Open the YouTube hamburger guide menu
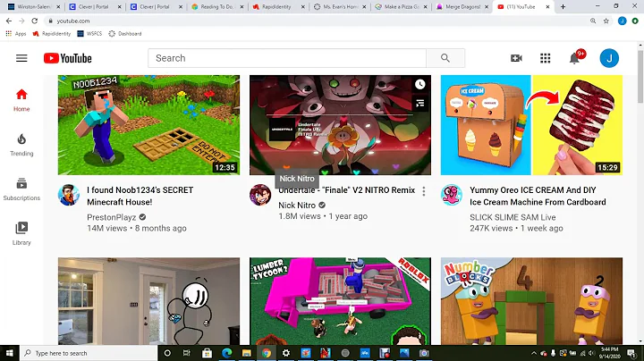The width and height of the screenshot is (644, 361). click(21, 58)
